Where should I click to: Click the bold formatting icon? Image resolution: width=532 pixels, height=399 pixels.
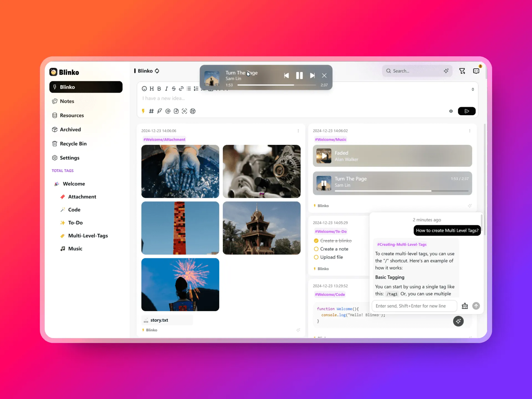tap(159, 89)
